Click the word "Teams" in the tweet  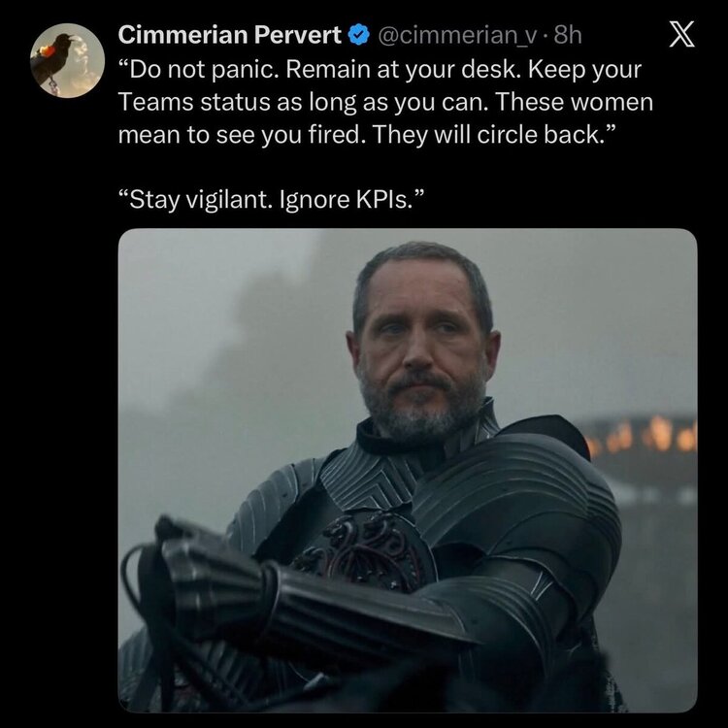pyautogui.click(x=155, y=102)
